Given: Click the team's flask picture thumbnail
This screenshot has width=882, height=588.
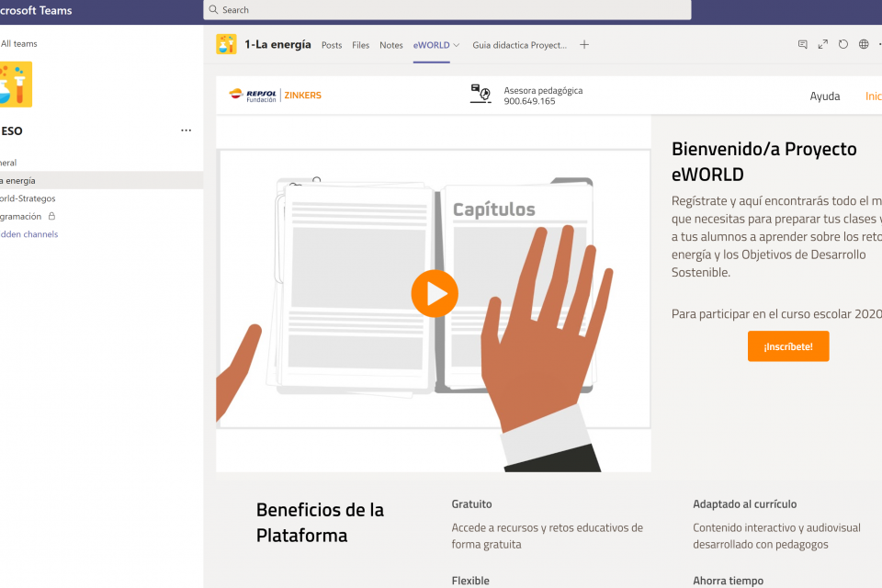Looking at the screenshot, I should point(16,85).
